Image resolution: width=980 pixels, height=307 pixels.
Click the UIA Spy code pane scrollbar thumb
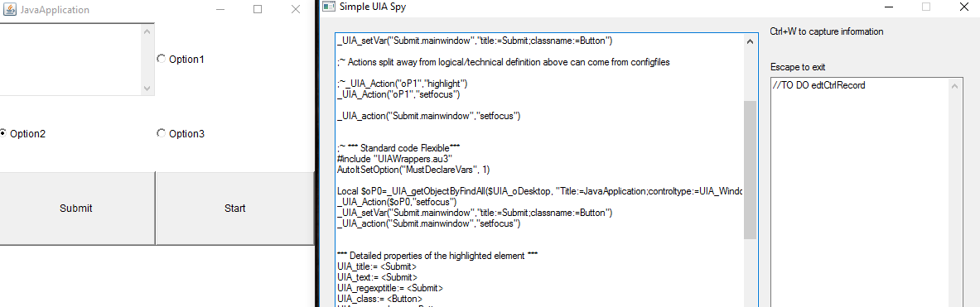(x=750, y=170)
